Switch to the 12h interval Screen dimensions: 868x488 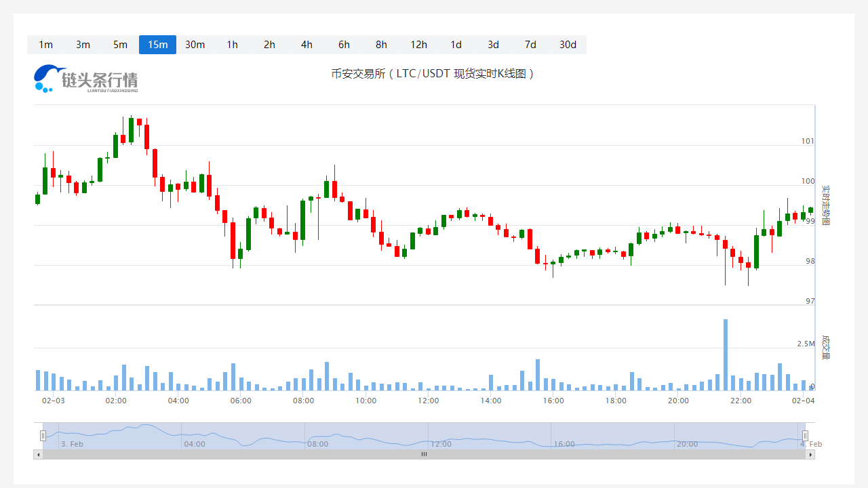[418, 45]
